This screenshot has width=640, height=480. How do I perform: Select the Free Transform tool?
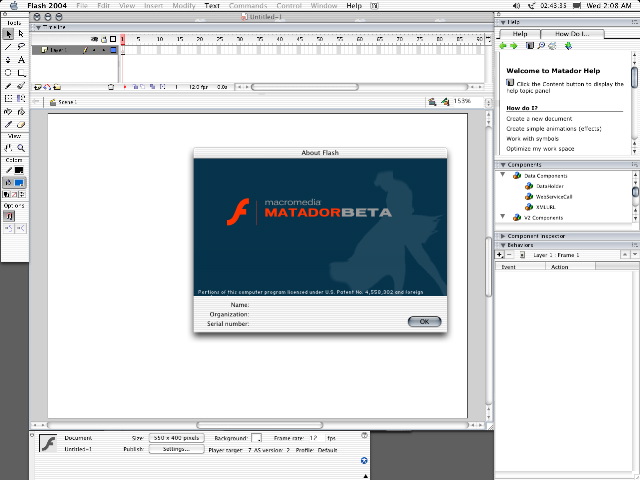[8, 98]
